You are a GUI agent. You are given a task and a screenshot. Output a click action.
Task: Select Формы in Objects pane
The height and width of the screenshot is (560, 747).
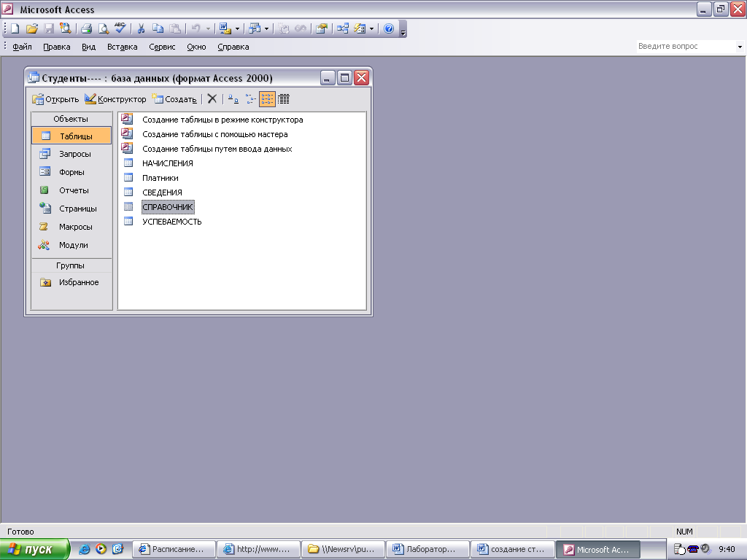[71, 172]
